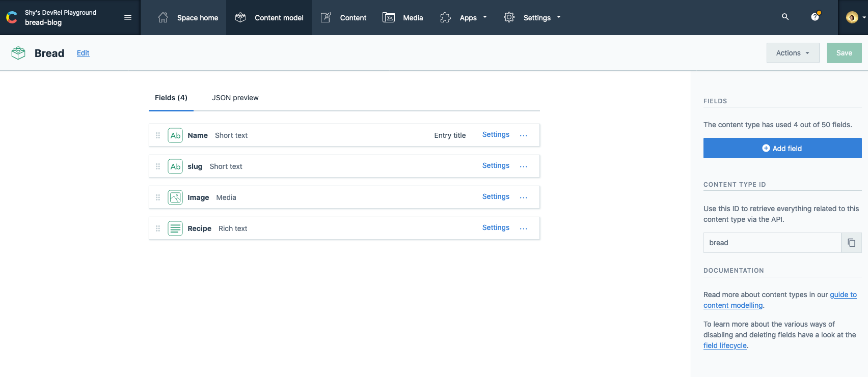
Task: Click the Entry title label
Action: tap(450, 135)
